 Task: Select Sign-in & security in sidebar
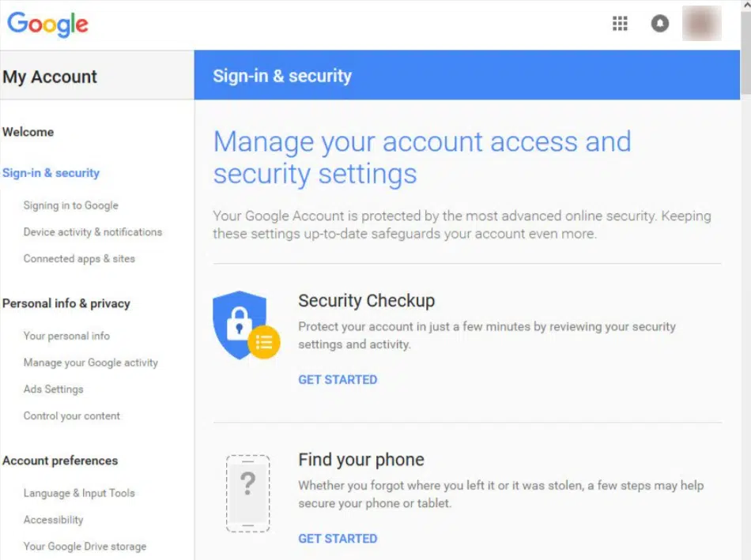51,173
